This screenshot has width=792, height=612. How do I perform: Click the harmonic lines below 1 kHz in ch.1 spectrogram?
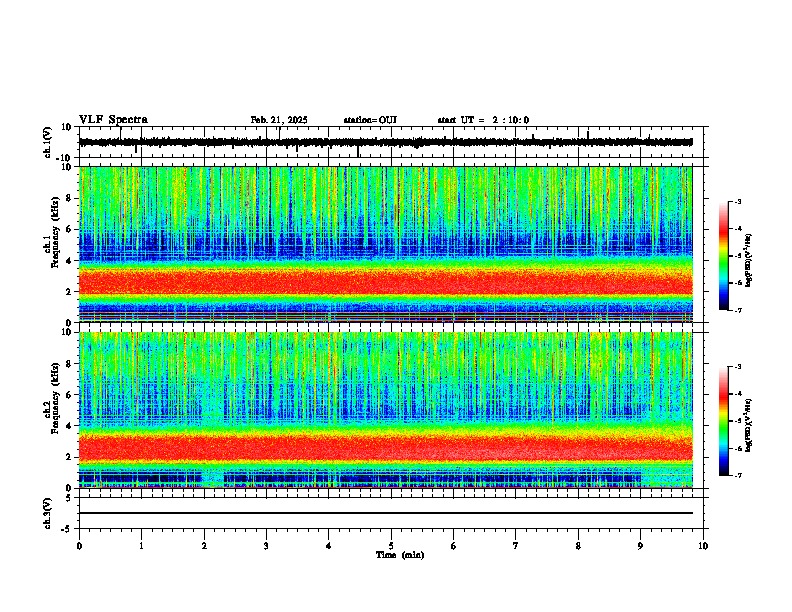(x=386, y=316)
